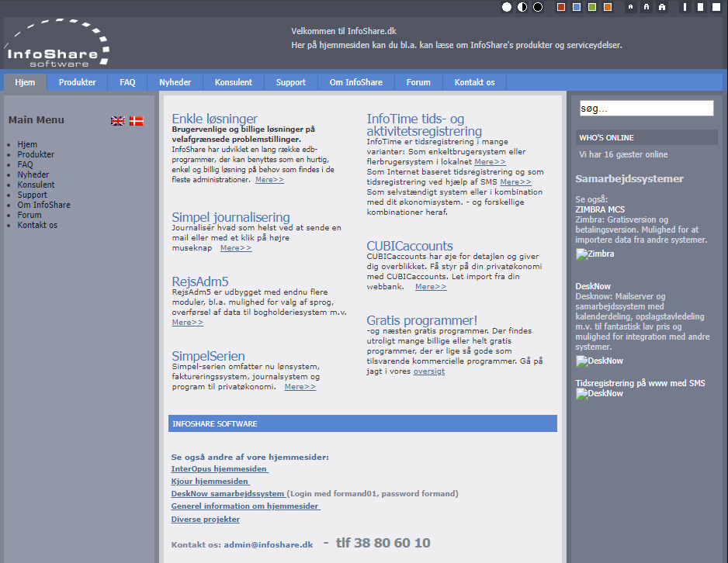Viewport: 728px width, 563px height.
Task: Choose the orange color theme swatch
Action: click(607, 7)
